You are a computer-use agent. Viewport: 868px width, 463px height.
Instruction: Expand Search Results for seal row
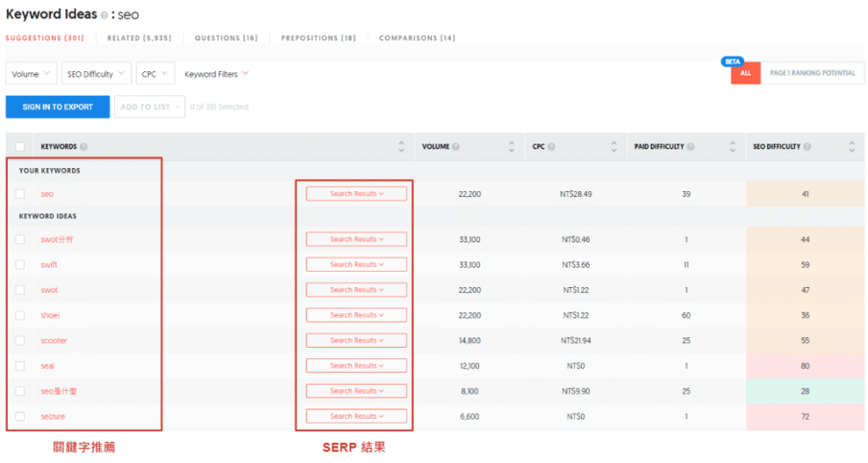coord(356,366)
